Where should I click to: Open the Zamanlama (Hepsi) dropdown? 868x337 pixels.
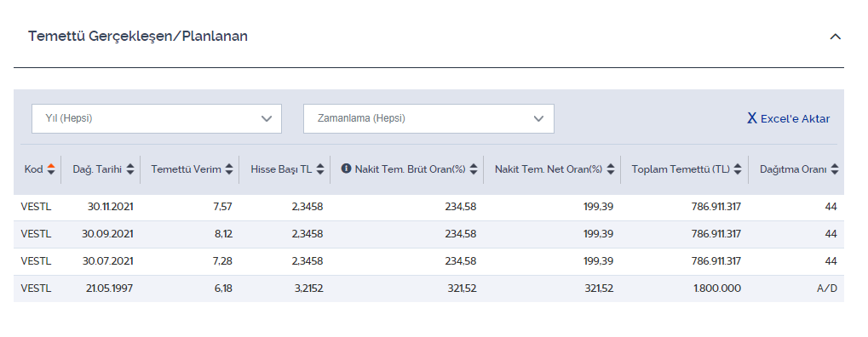428,118
